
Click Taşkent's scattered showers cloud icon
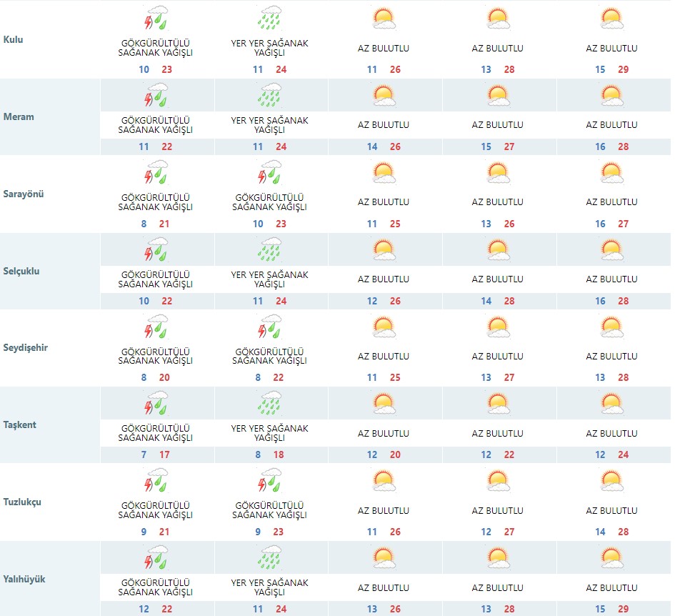coord(269,403)
